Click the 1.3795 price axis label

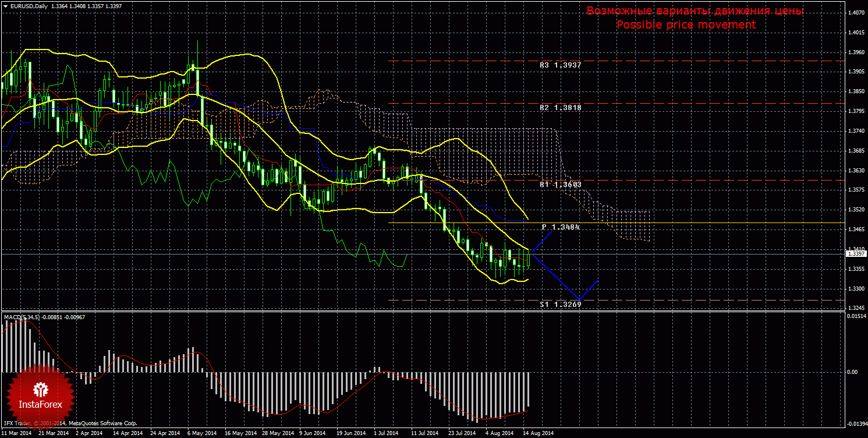point(856,111)
